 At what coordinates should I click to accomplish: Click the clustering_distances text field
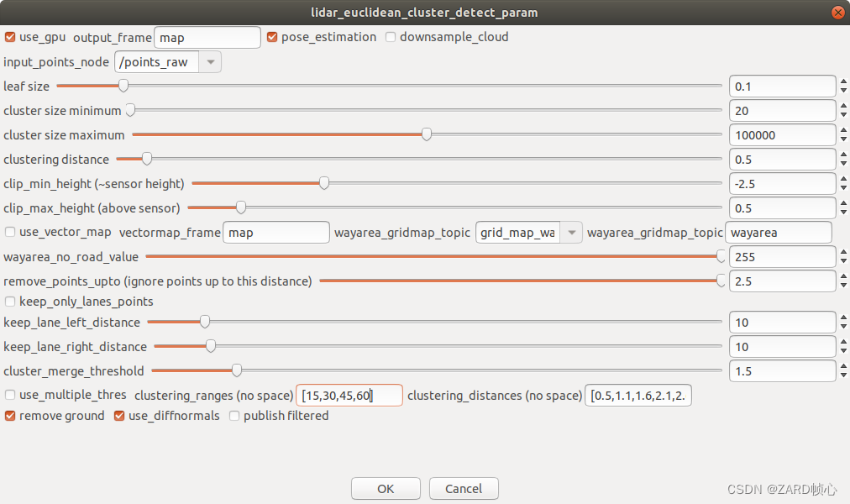pyautogui.click(x=638, y=395)
